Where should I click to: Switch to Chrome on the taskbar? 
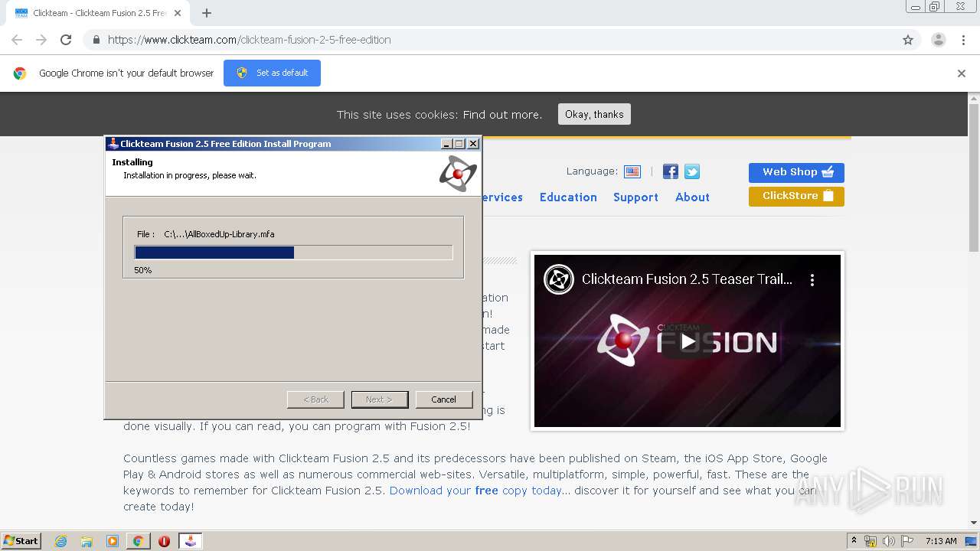click(x=138, y=541)
